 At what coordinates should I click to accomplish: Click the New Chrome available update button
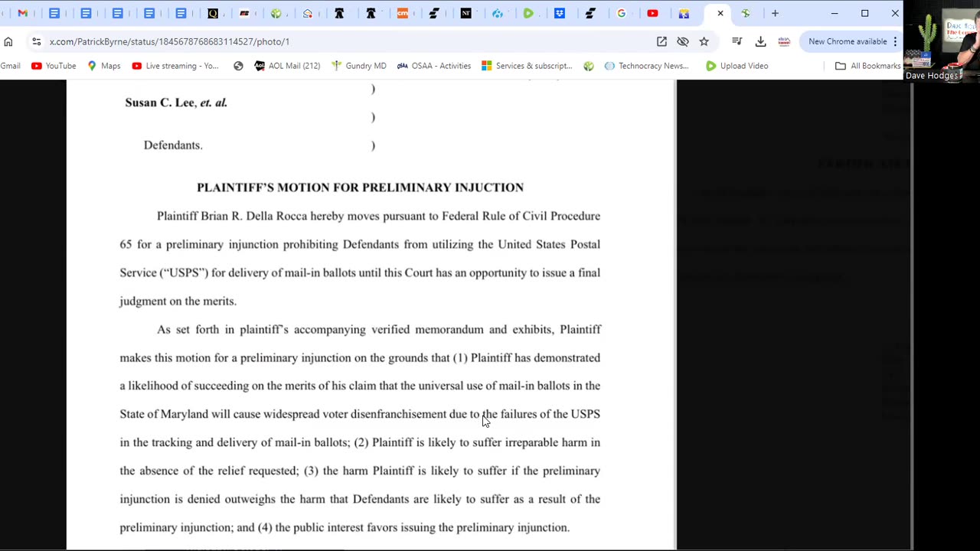coord(848,41)
